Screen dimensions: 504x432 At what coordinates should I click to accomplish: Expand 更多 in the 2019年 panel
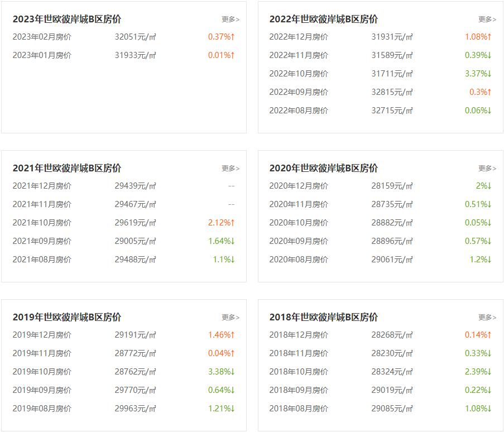click(230, 318)
